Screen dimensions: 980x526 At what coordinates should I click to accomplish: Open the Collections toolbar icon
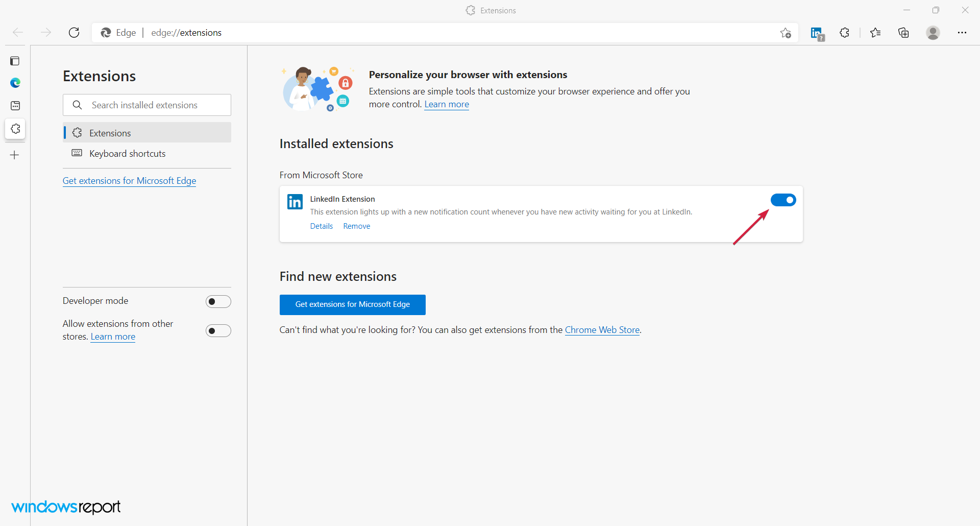[903, 33]
